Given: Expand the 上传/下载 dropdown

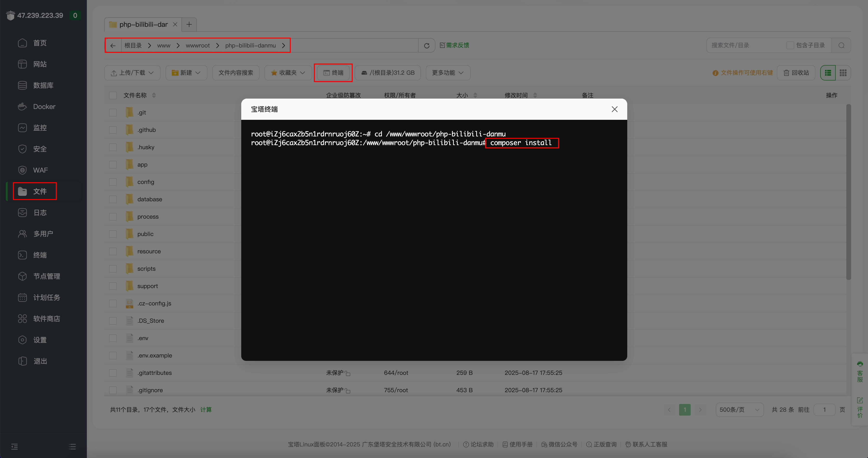Looking at the screenshot, I should (132, 73).
